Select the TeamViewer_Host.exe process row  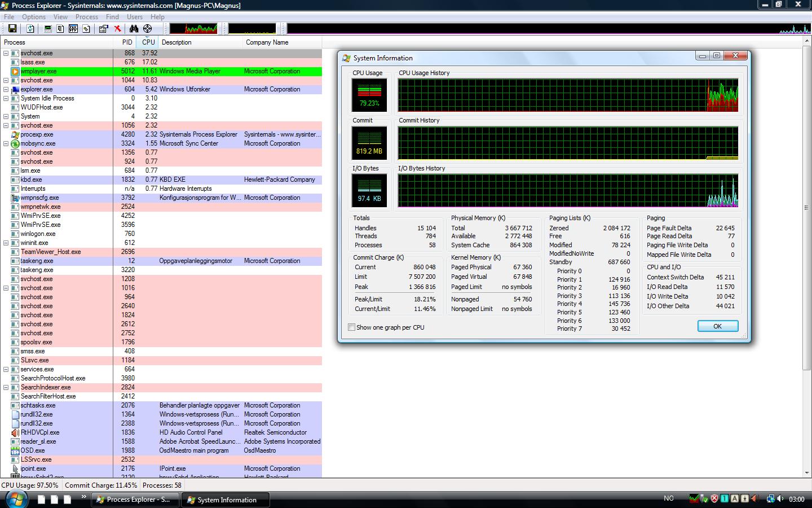[161, 252]
